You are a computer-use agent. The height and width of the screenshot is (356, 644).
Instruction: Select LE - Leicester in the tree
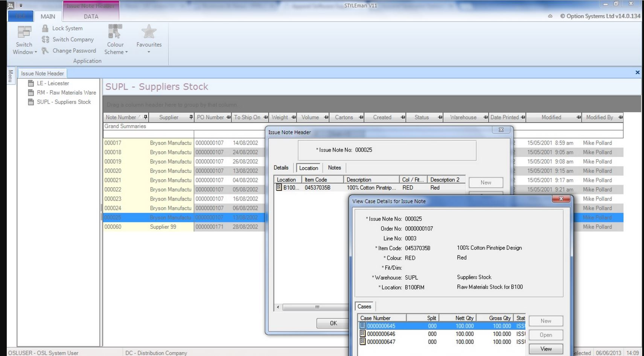[x=53, y=83]
